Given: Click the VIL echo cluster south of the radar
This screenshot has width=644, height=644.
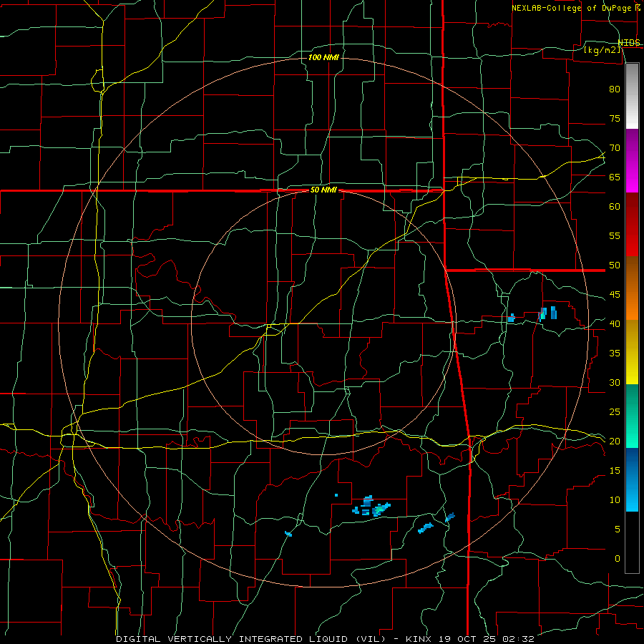Looking at the screenshot, I should 371,507.
